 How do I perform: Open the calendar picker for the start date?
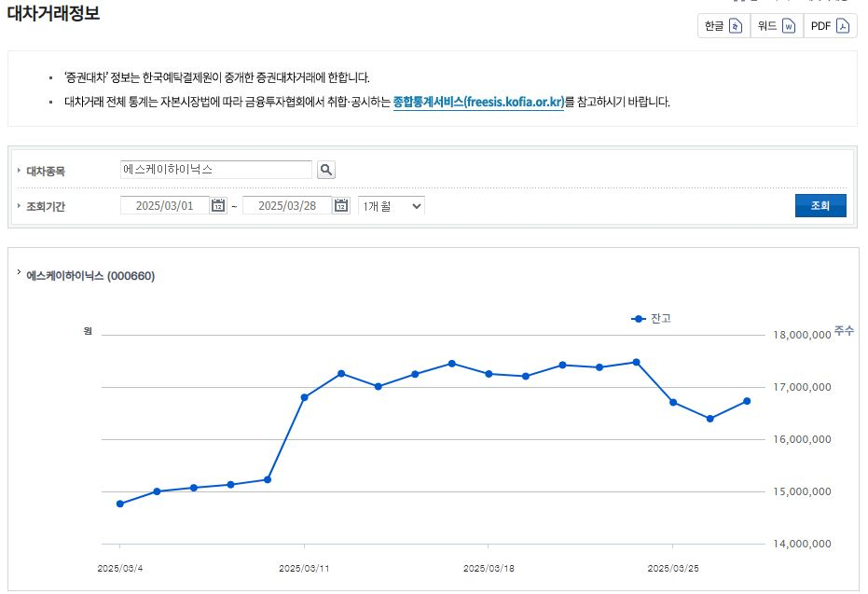[x=219, y=205]
